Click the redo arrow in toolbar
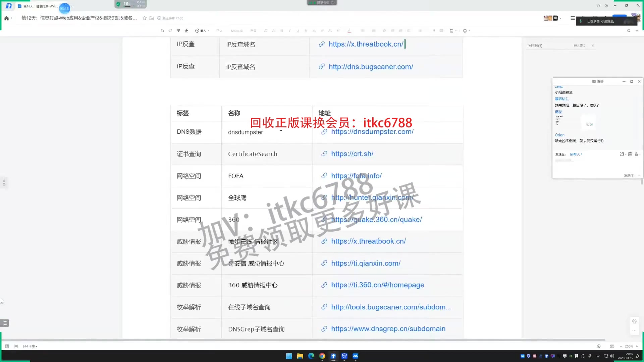 click(x=170, y=31)
